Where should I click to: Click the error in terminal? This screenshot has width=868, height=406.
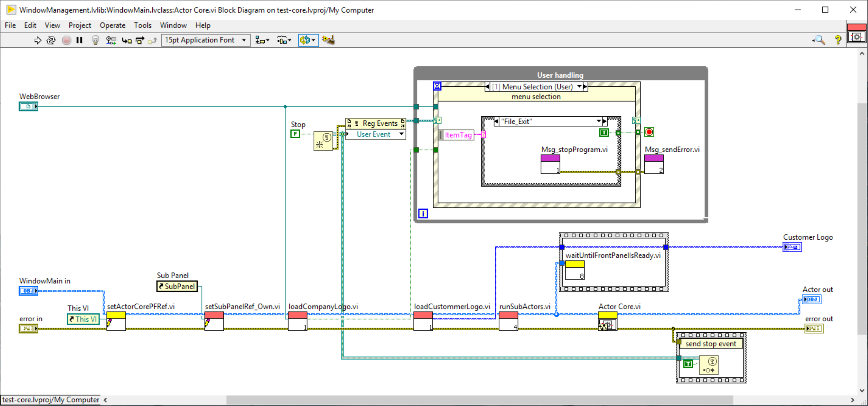click(28, 328)
